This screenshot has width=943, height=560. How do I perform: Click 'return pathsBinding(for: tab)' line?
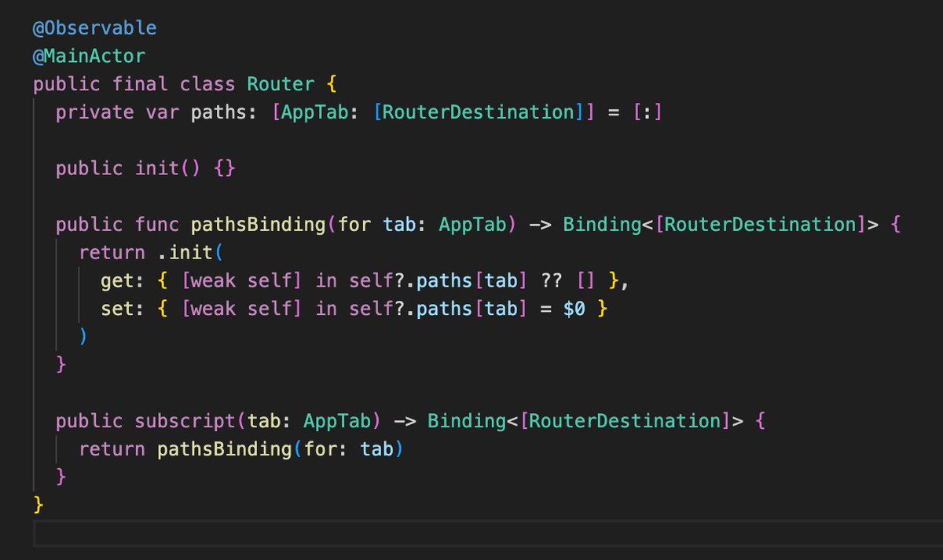[241, 449]
